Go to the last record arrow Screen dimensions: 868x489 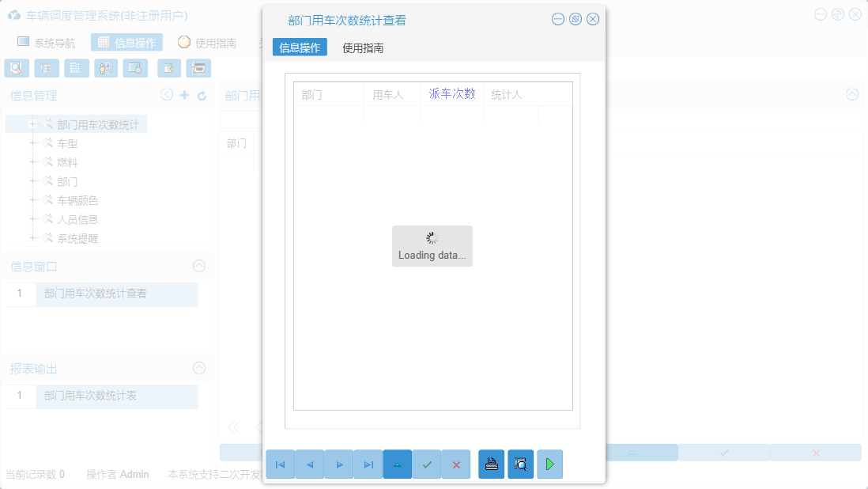368,464
